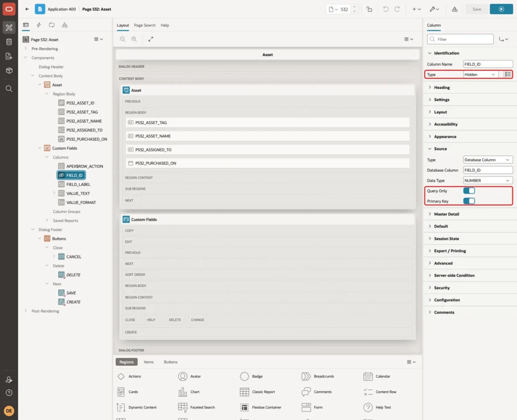Open the column Type Hidden dropdown
Viewport: 517px width, 420px height.
click(481, 75)
